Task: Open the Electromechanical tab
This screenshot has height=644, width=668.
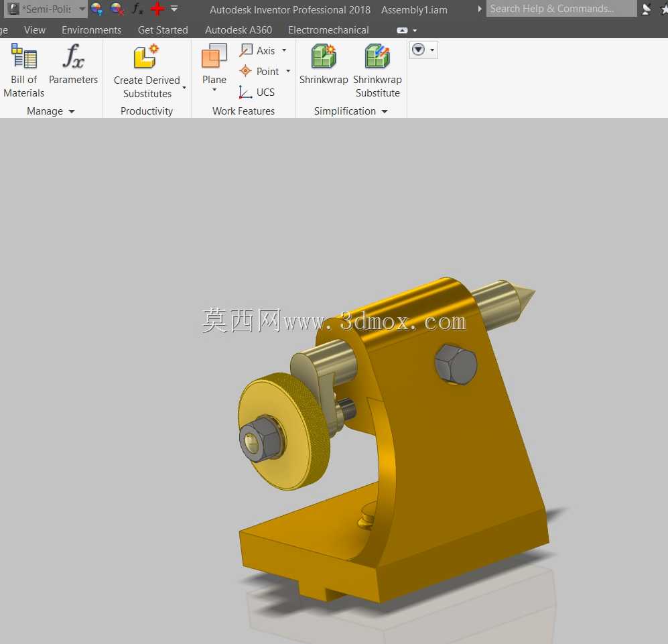Action: (x=328, y=30)
